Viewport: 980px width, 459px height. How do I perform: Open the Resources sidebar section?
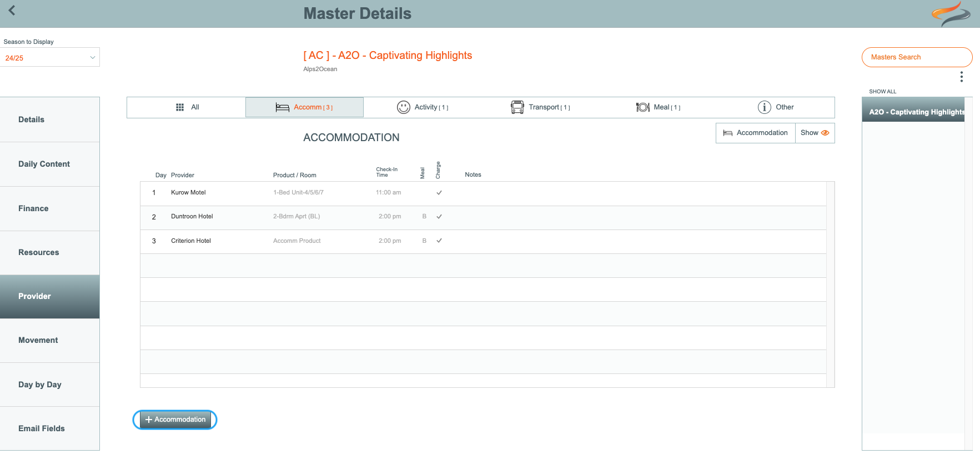coord(50,252)
